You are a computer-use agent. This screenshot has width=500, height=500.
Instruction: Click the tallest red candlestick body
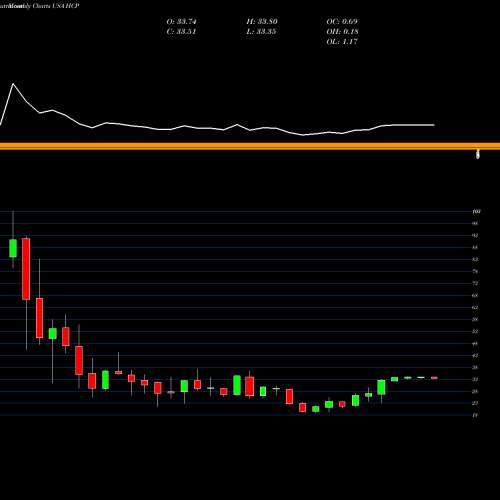point(26,269)
